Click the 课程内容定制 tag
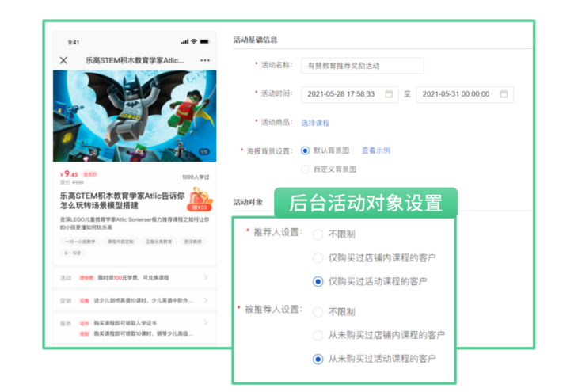 pos(120,242)
